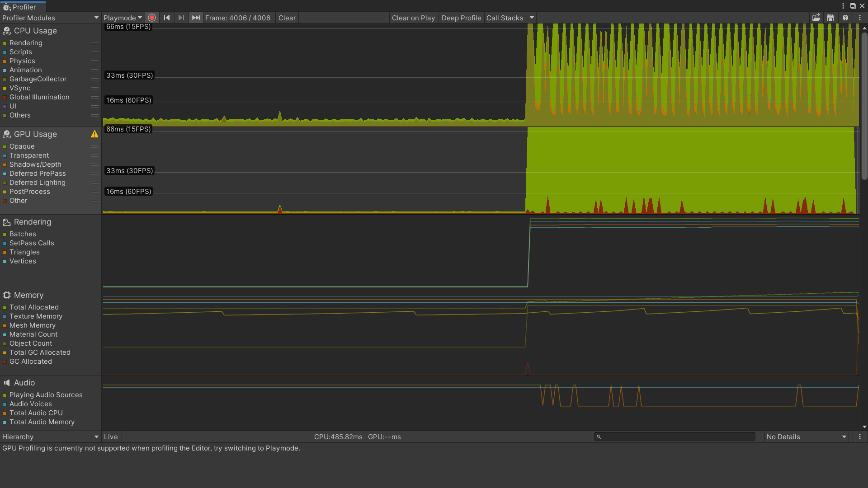Image resolution: width=868 pixels, height=488 pixels.
Task: Toggle the UI chart category
Action: pyautogui.click(x=13, y=106)
